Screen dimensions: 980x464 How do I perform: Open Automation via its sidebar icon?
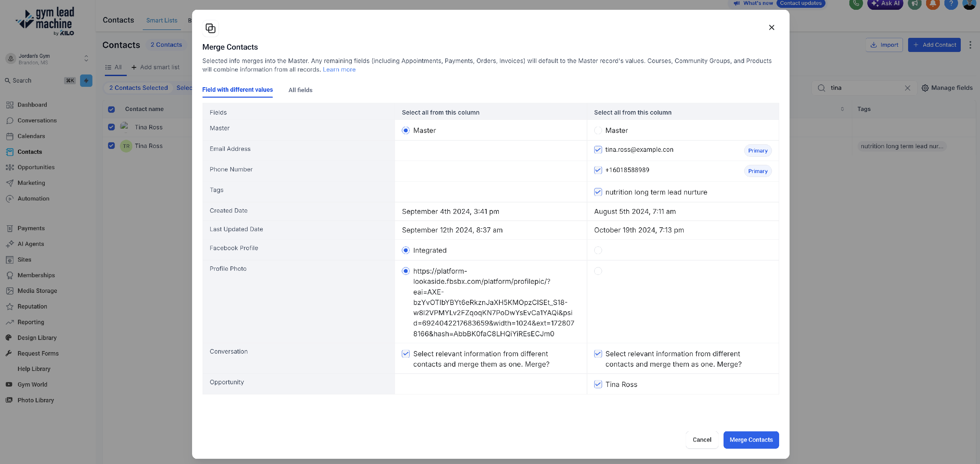10,199
